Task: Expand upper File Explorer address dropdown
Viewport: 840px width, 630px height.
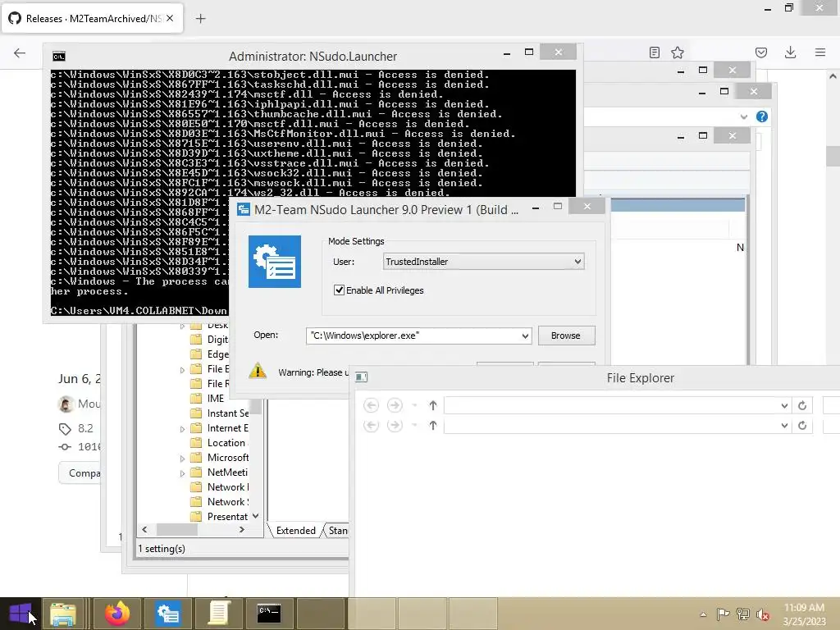Action: point(784,406)
